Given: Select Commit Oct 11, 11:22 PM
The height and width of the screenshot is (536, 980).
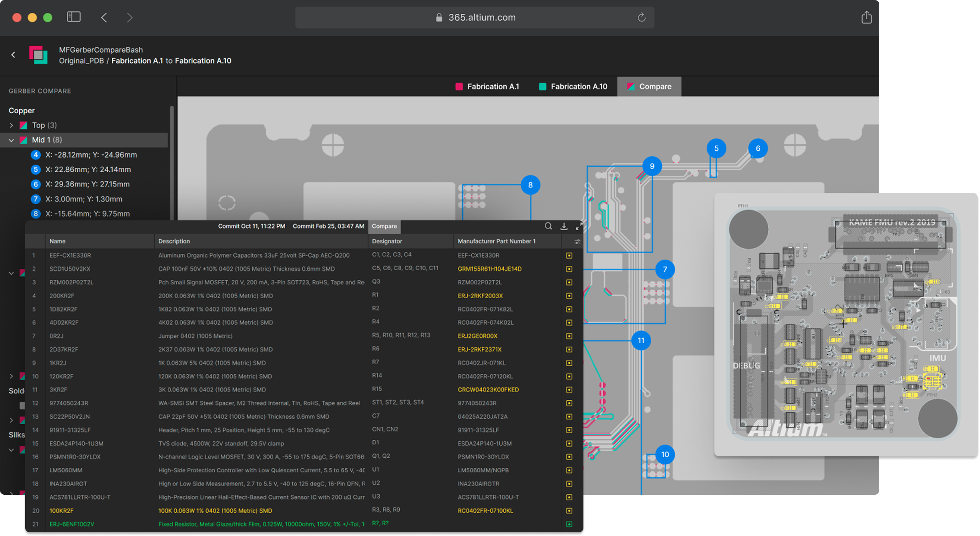Looking at the screenshot, I should click(251, 226).
